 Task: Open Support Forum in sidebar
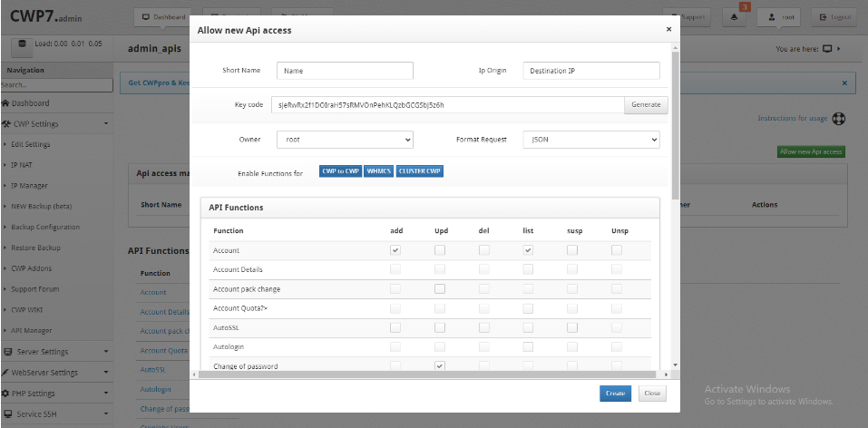pyautogui.click(x=34, y=289)
